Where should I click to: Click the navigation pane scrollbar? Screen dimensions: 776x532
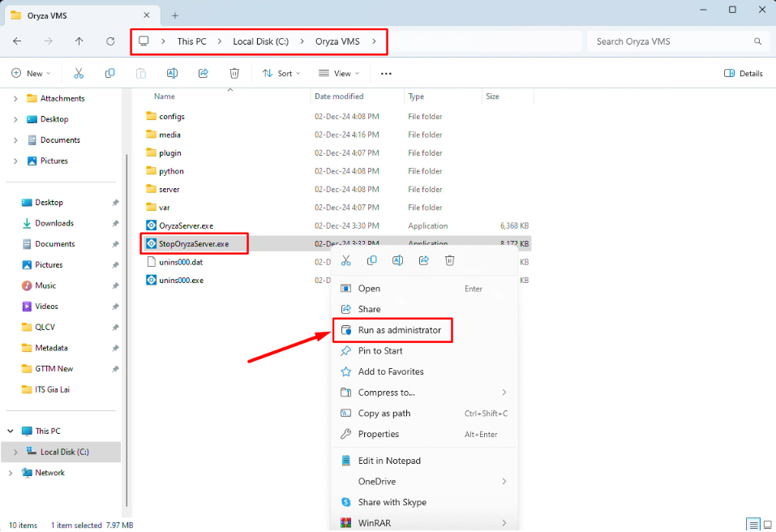point(126,330)
